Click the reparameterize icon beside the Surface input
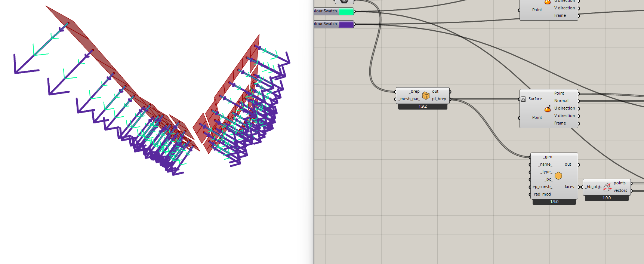Image resolution: width=644 pixels, height=264 pixels. tap(523, 99)
